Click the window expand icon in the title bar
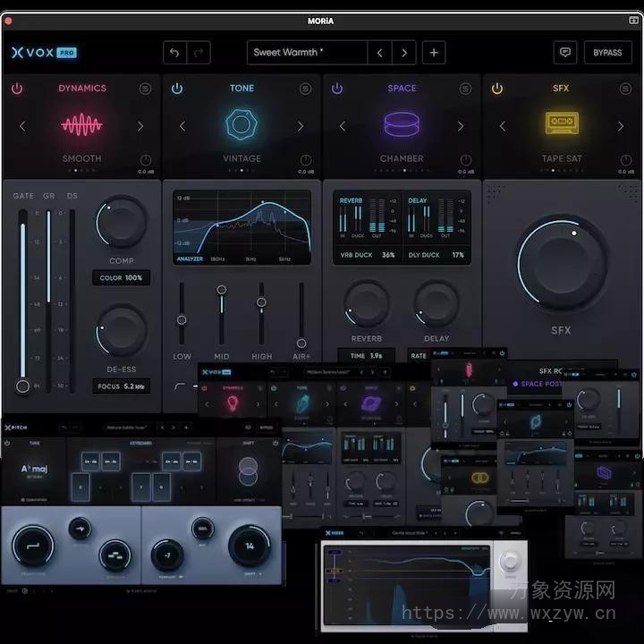Screen dimensions: 644x644 tap(633, 20)
